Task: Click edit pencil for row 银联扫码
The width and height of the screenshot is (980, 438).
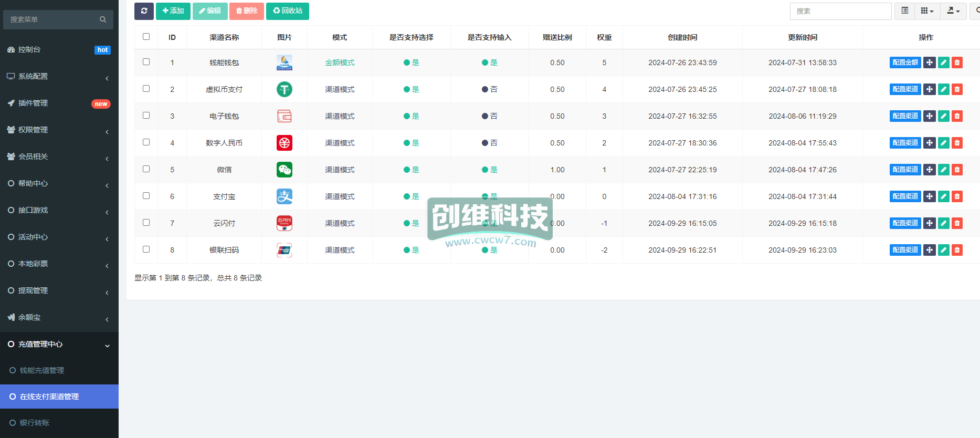Action: (x=943, y=250)
